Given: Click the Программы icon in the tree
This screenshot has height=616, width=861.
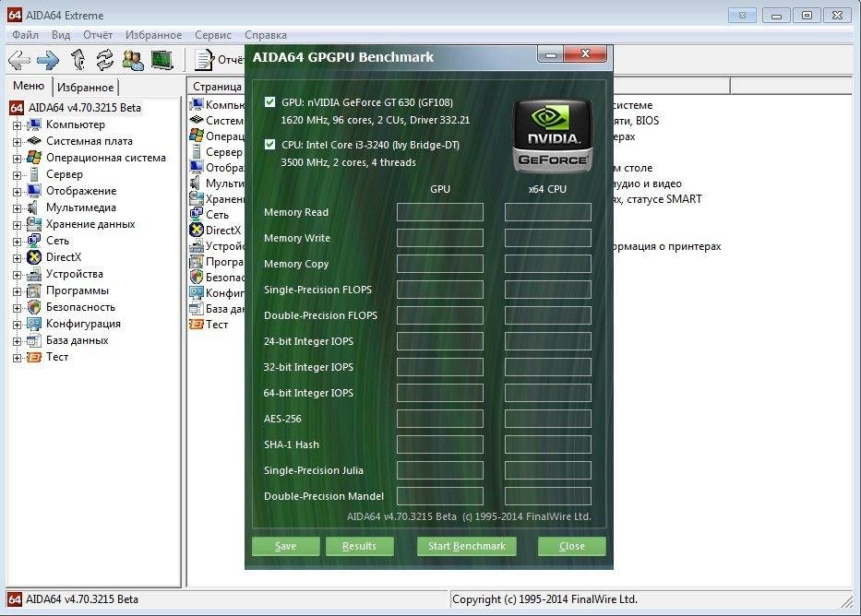Looking at the screenshot, I should tap(33, 290).
